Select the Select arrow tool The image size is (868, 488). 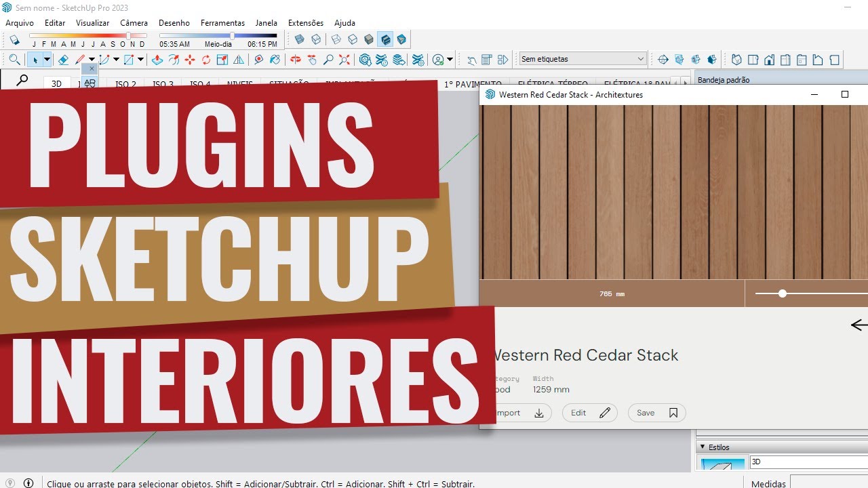[x=35, y=60]
